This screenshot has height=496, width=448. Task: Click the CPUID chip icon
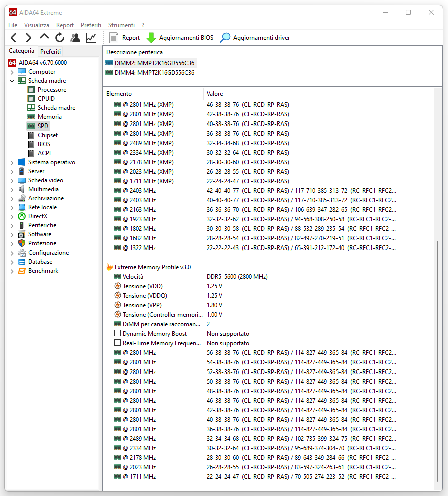[x=31, y=99]
